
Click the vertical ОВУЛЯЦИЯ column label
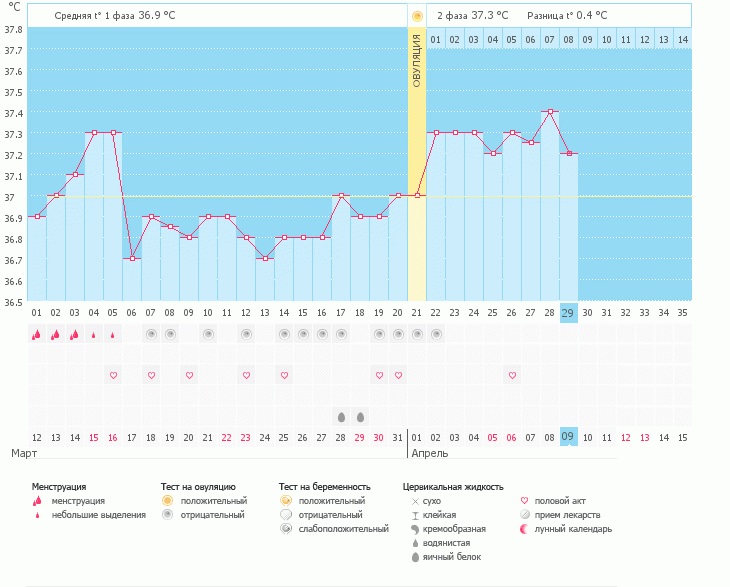pos(417,58)
